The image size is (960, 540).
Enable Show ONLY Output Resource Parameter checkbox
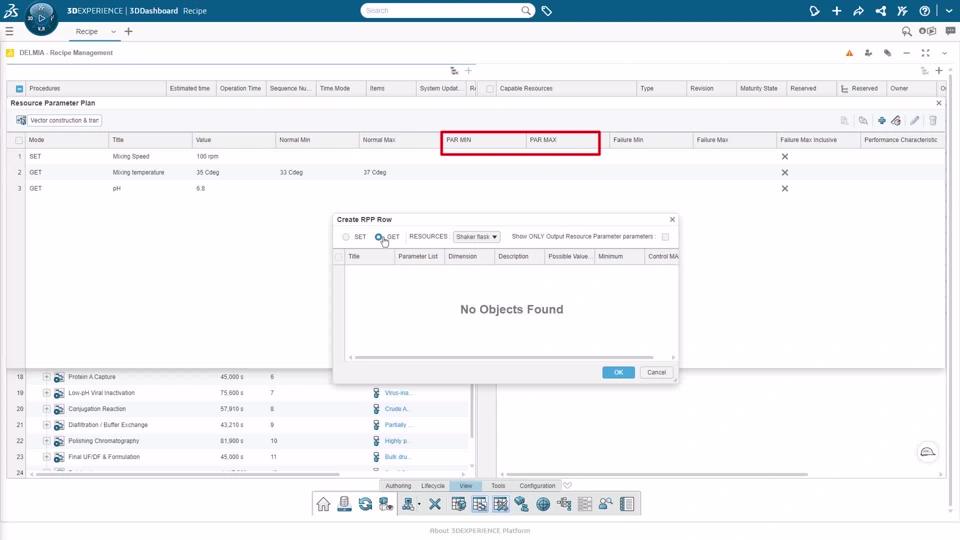point(666,237)
